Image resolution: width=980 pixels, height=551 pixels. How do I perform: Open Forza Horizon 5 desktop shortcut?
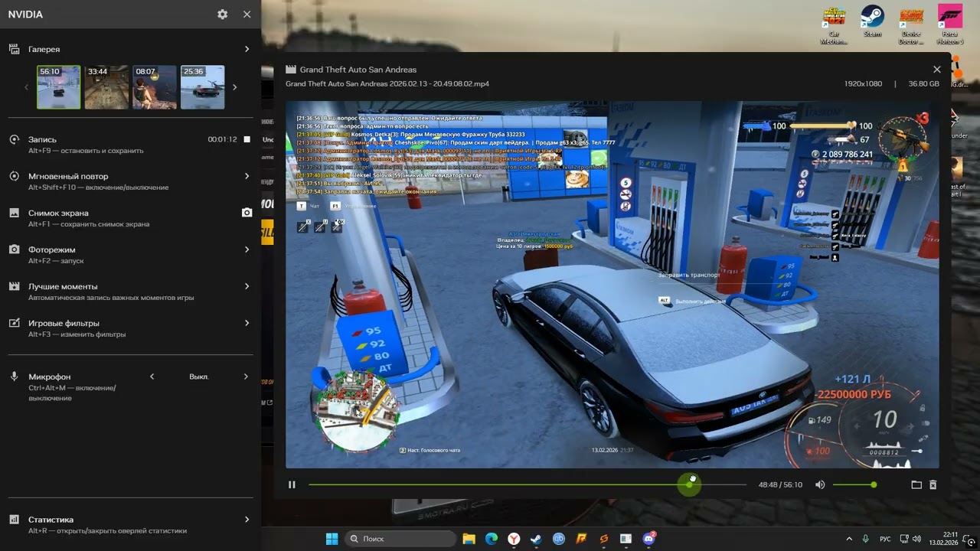point(950,24)
